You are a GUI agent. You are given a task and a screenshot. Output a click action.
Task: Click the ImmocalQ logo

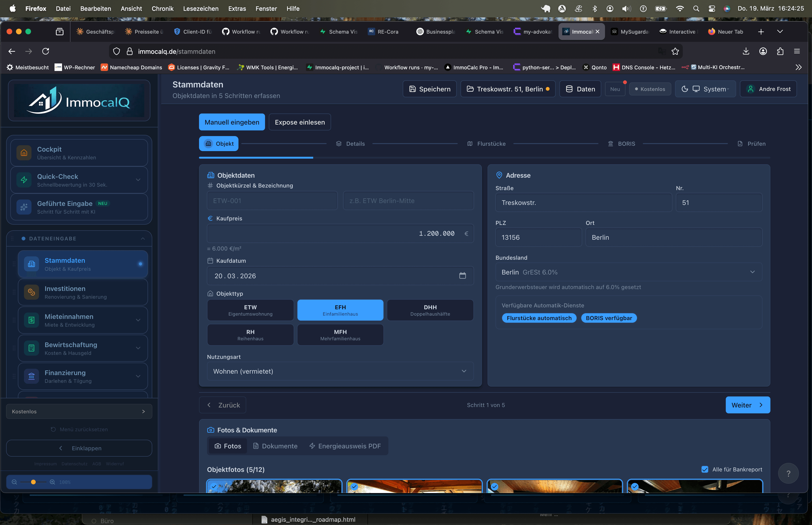(x=79, y=101)
